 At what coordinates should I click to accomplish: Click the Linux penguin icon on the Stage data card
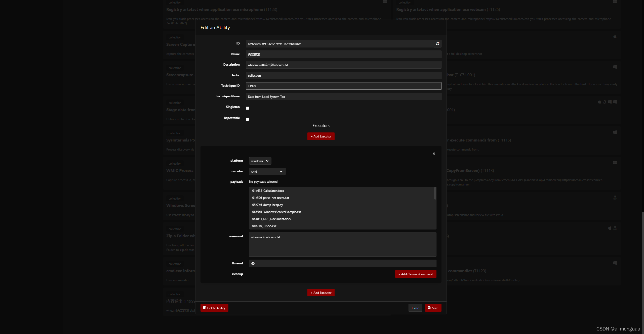point(605,102)
